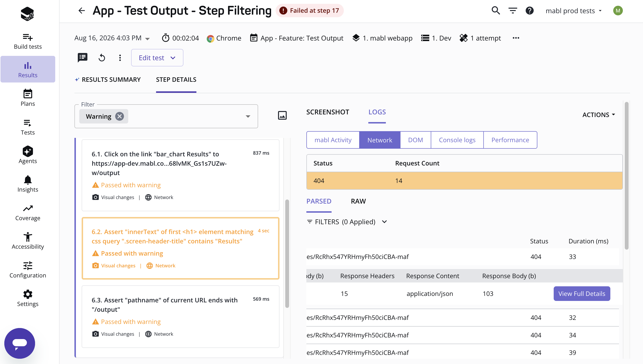
Task: Open the help question mark icon
Action: coord(530,11)
